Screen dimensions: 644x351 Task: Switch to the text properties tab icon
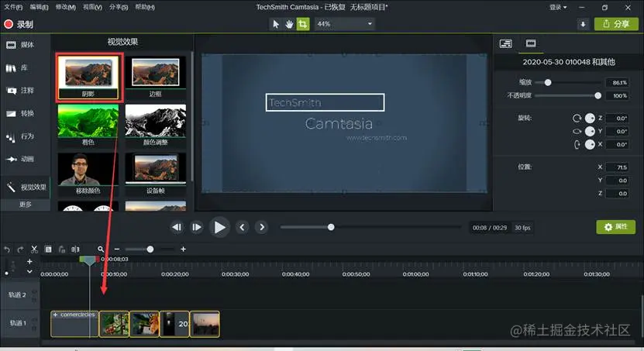505,43
